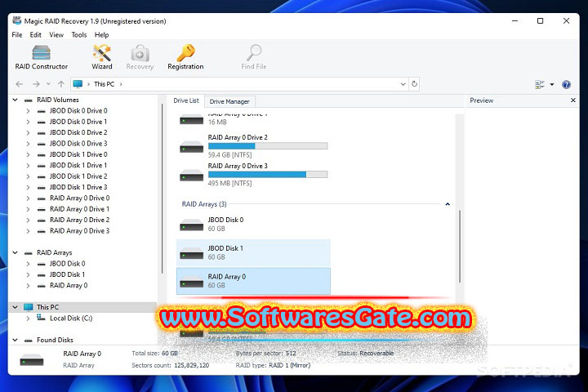This screenshot has height=392, width=588.
Task: Click RAID Array 0 Drive 2 usage bar
Action: (x=268, y=146)
